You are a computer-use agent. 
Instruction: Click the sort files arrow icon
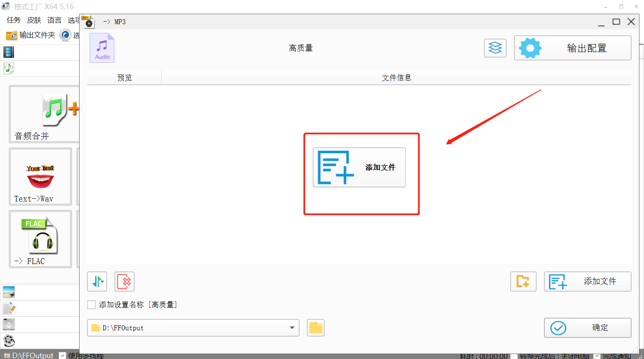pyautogui.click(x=97, y=282)
